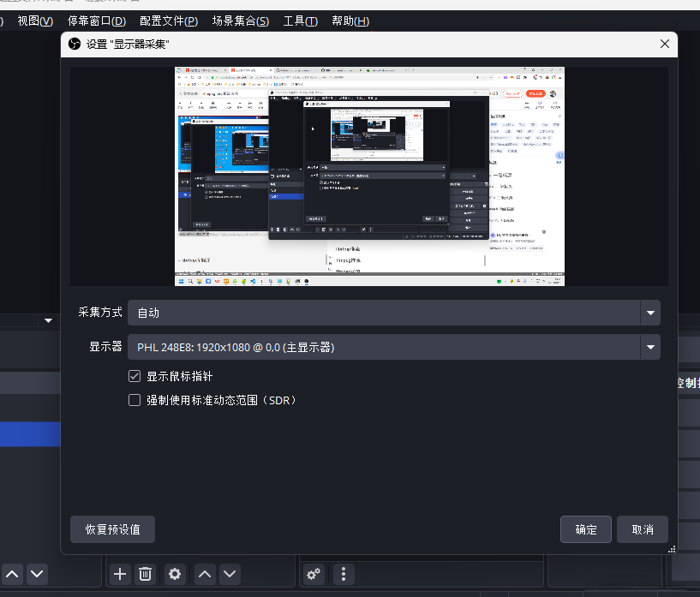Move selected scene up using chevron icon

click(12, 574)
